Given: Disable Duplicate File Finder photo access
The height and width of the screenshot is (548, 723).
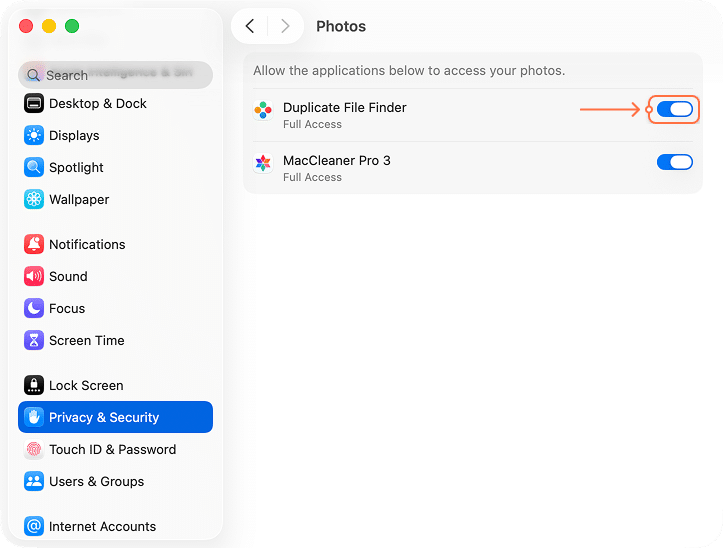Looking at the screenshot, I should pos(675,109).
